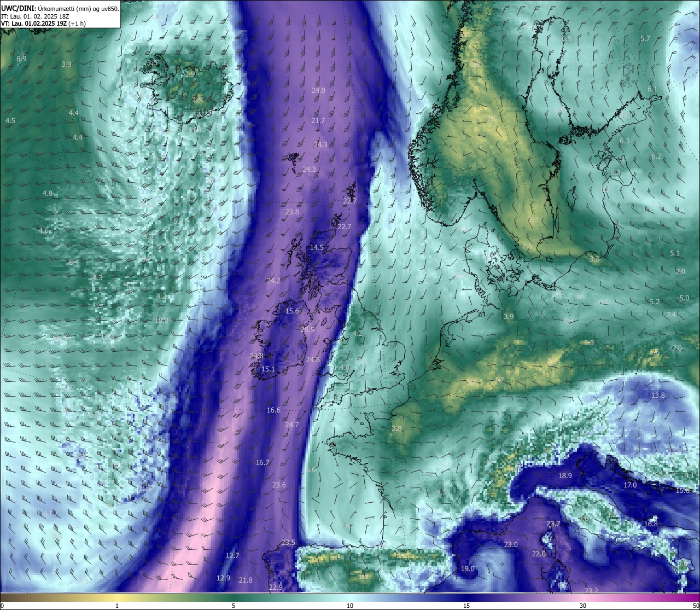Click the 6.2 value label
700x610 pixels.
[x=656, y=156]
